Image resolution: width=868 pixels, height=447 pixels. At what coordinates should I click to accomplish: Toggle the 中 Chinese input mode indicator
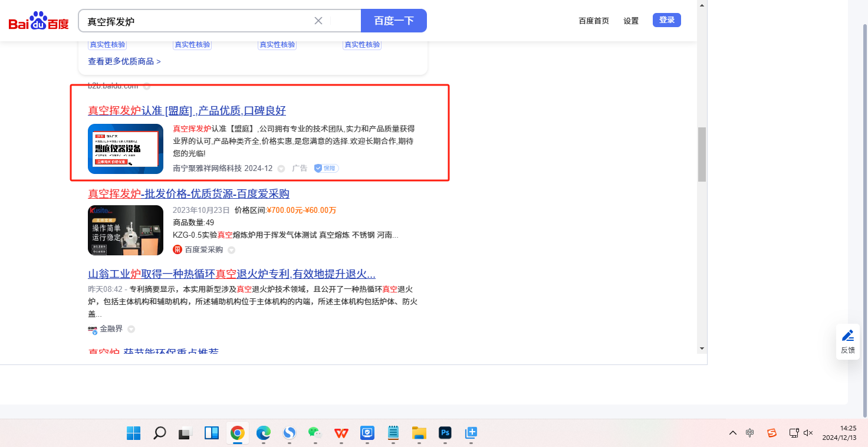click(749, 433)
